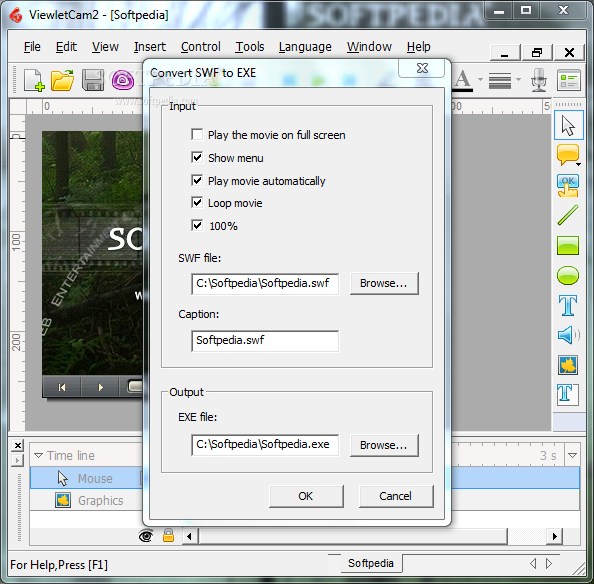Collapse the Time line triangle expander
Viewport: 594px width, 584px height.
tap(38, 455)
